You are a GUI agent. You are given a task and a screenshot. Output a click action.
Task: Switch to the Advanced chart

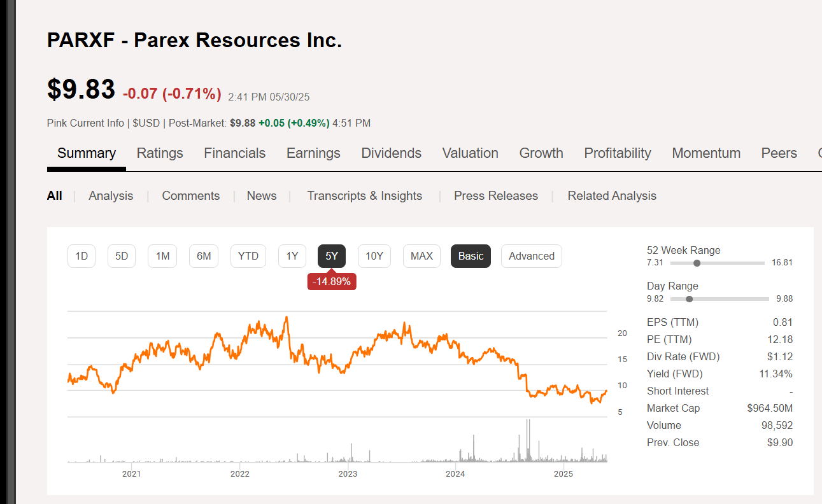(531, 256)
